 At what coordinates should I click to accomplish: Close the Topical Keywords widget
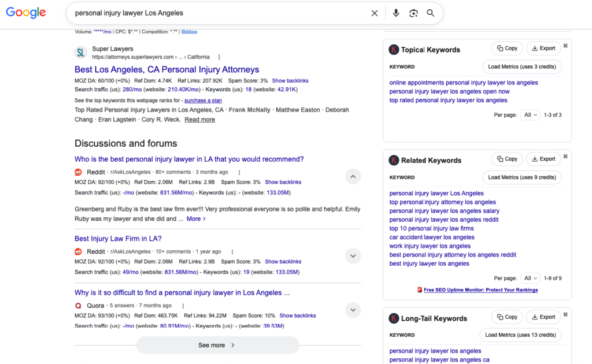(565, 46)
